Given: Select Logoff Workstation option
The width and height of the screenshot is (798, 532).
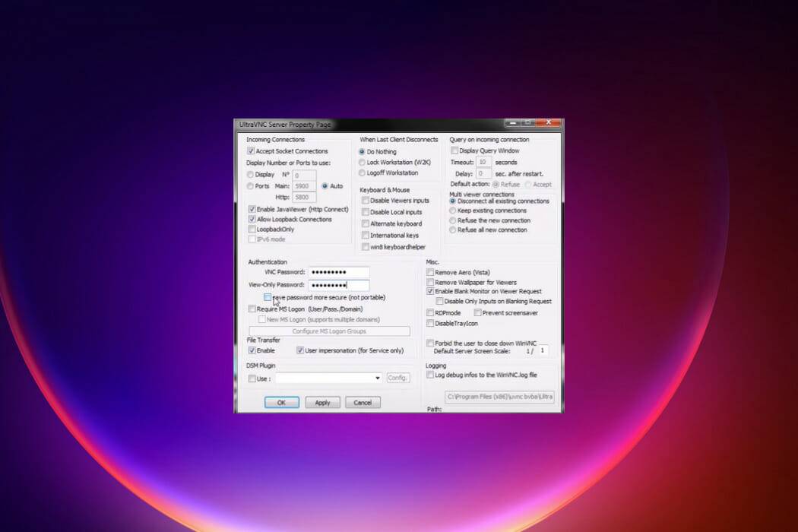Looking at the screenshot, I should coord(363,173).
